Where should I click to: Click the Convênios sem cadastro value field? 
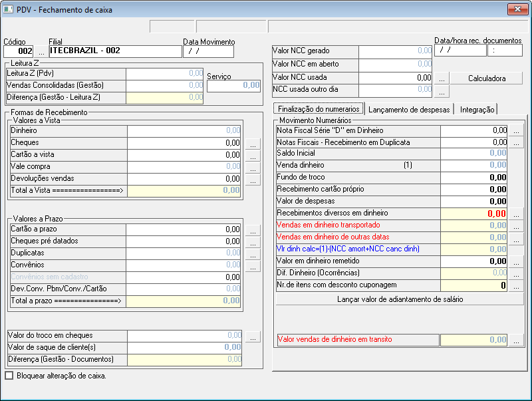184,277
